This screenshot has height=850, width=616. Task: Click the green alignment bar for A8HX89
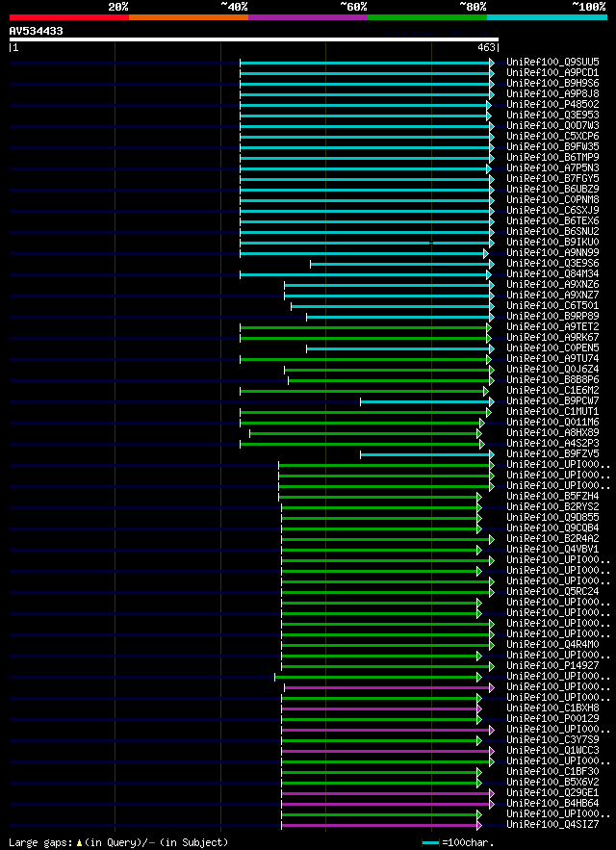366,434
